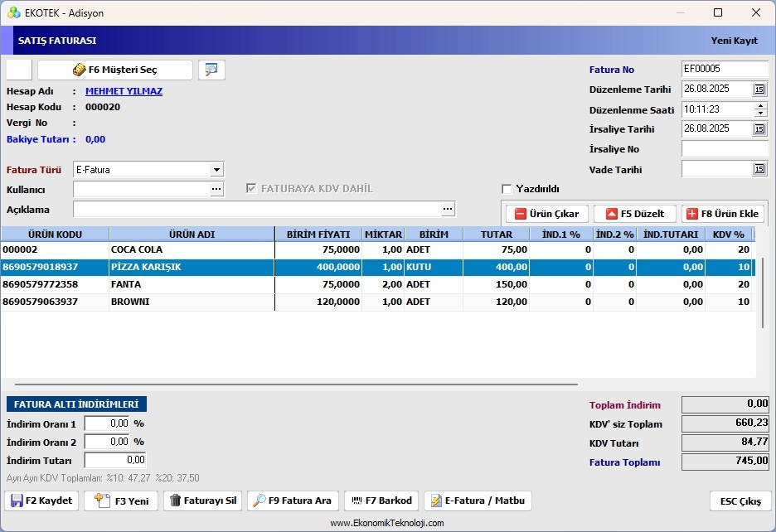Maximize the EKOTEK - Adisyon window
776x532 pixels.
(x=718, y=13)
